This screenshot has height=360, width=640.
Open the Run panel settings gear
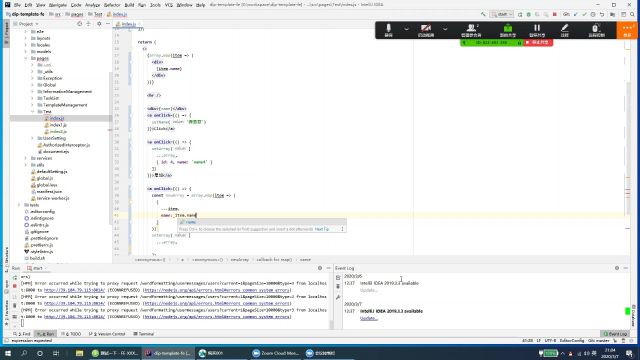tap(320, 268)
